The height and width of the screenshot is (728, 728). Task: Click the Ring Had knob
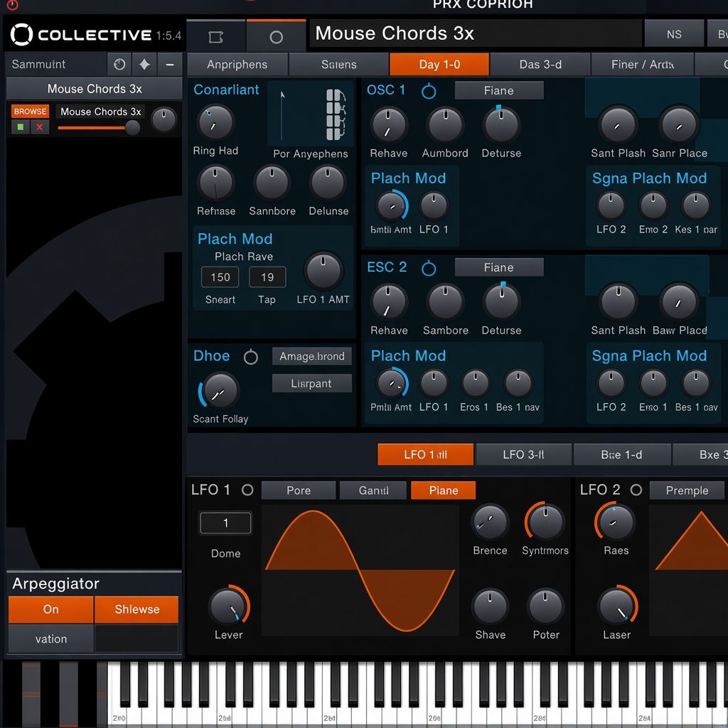pyautogui.click(x=215, y=123)
